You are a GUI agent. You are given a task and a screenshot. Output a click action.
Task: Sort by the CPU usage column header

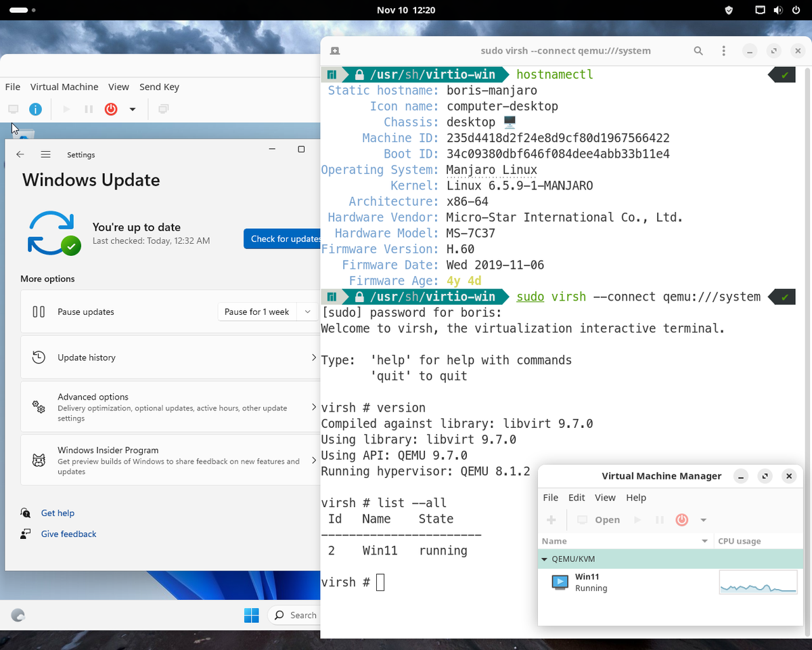pos(758,541)
